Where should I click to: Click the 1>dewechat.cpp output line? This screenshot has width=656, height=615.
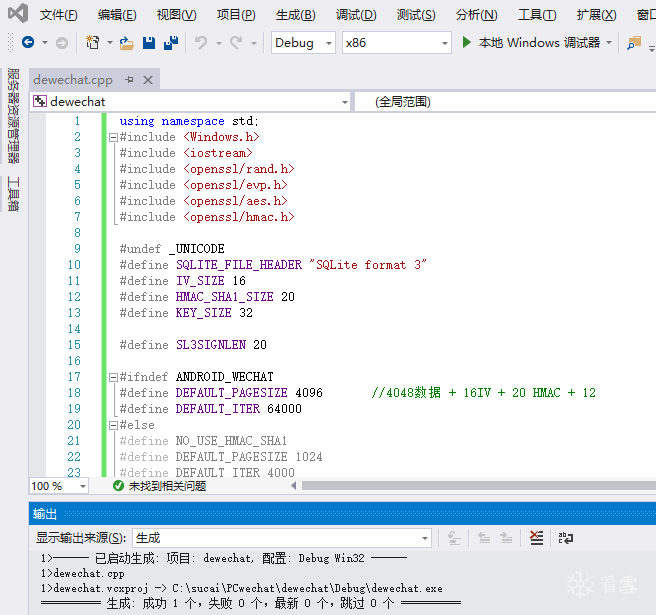tap(82, 573)
